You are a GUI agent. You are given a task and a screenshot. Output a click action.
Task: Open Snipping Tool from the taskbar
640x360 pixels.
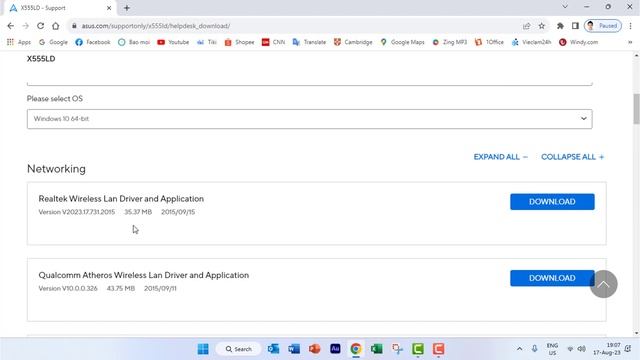click(x=397, y=349)
